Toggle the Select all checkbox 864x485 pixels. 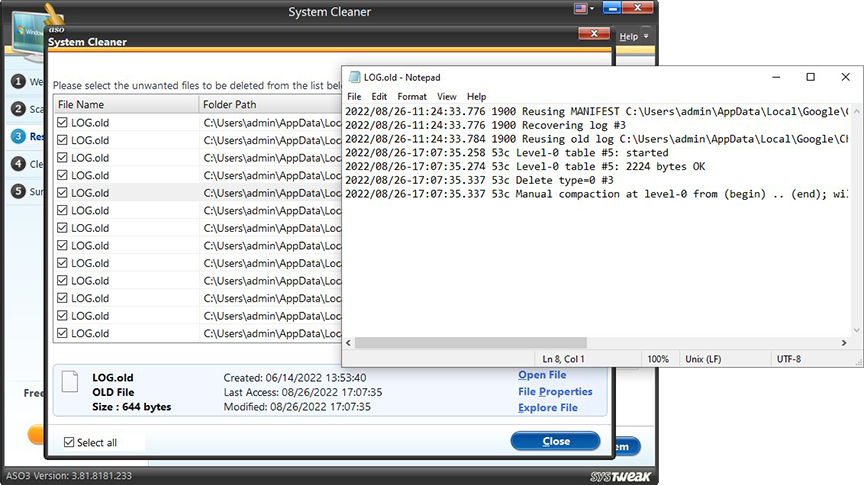click(69, 442)
